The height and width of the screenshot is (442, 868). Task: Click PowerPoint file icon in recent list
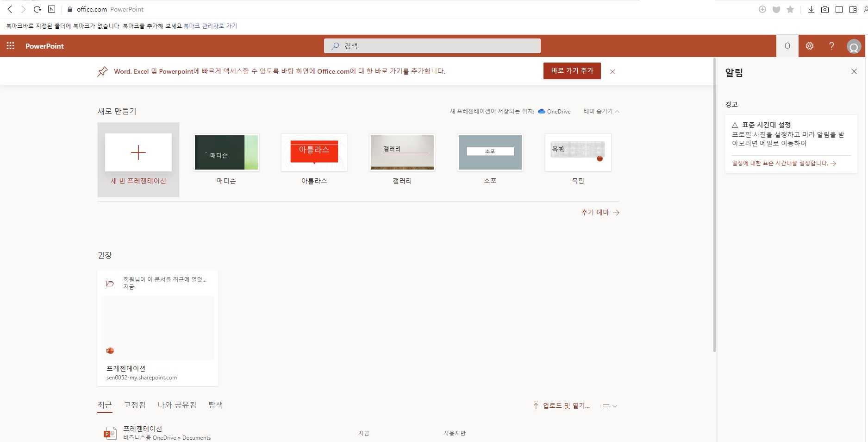pos(110,433)
